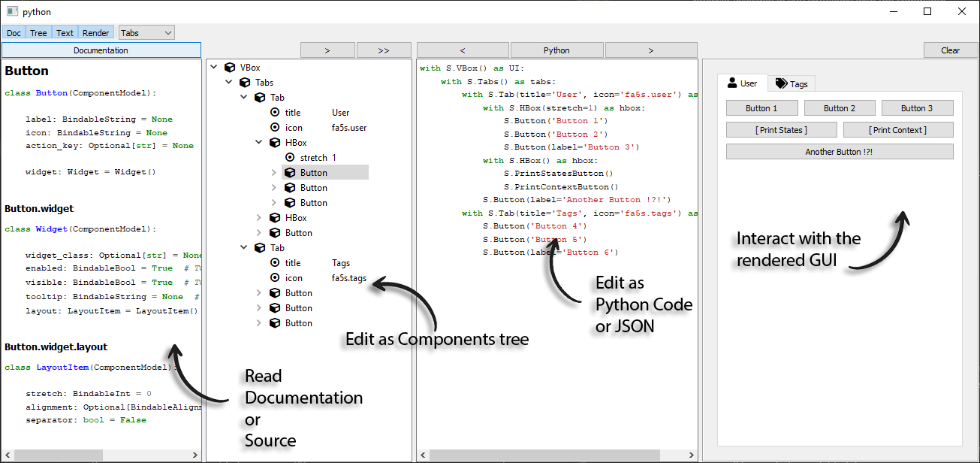Open the Tabs example dropdown

click(146, 33)
